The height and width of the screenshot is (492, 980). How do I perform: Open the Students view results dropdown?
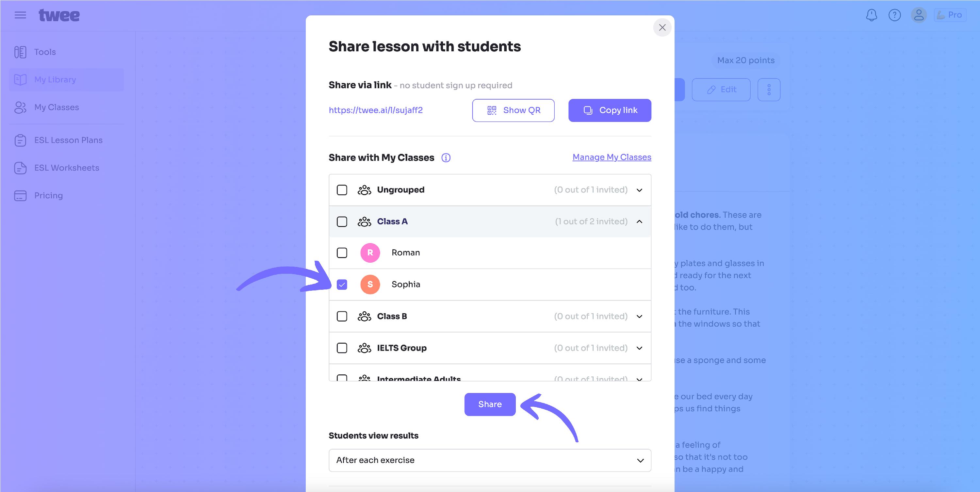(490, 460)
